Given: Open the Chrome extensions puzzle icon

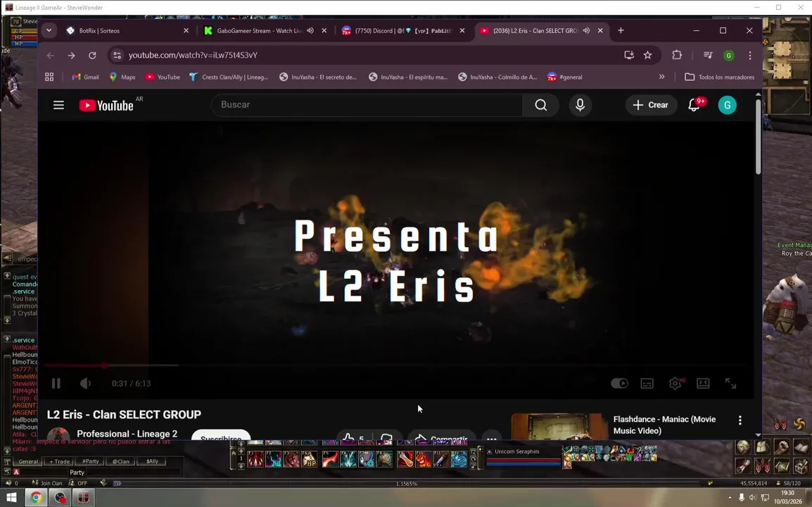Looking at the screenshot, I should click(x=677, y=55).
